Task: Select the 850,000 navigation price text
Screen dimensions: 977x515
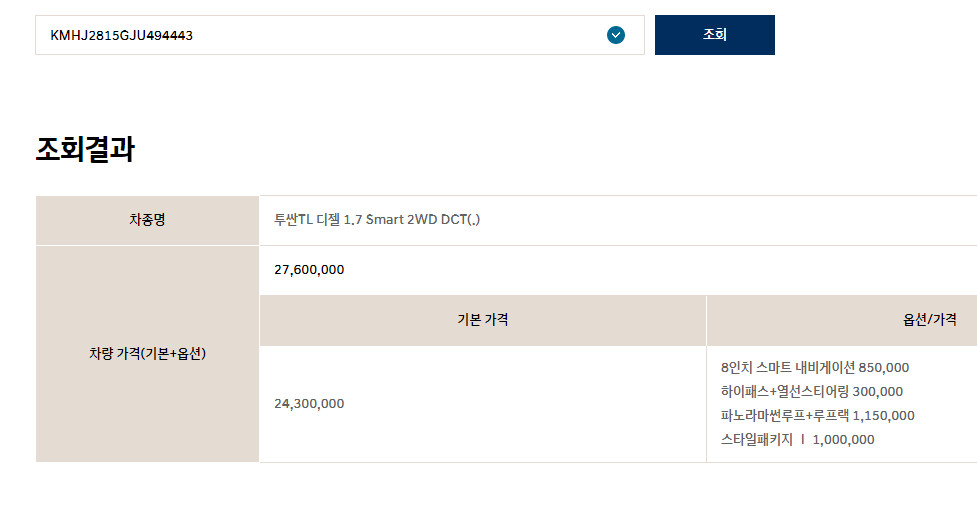Action: tap(884, 368)
